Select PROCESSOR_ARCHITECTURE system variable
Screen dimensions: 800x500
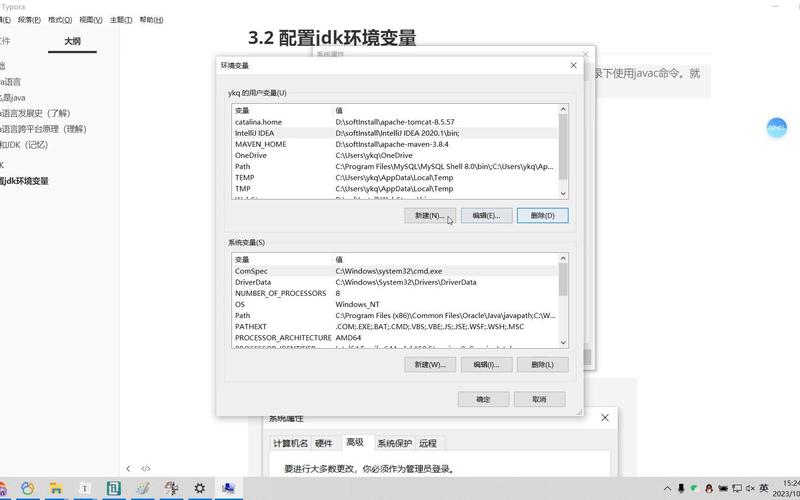395,338
